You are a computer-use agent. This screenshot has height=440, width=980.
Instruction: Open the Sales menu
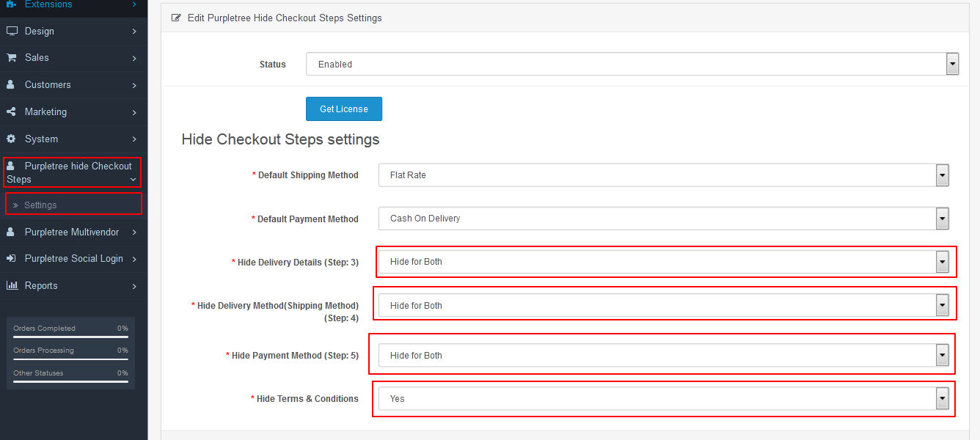pyautogui.click(x=73, y=58)
